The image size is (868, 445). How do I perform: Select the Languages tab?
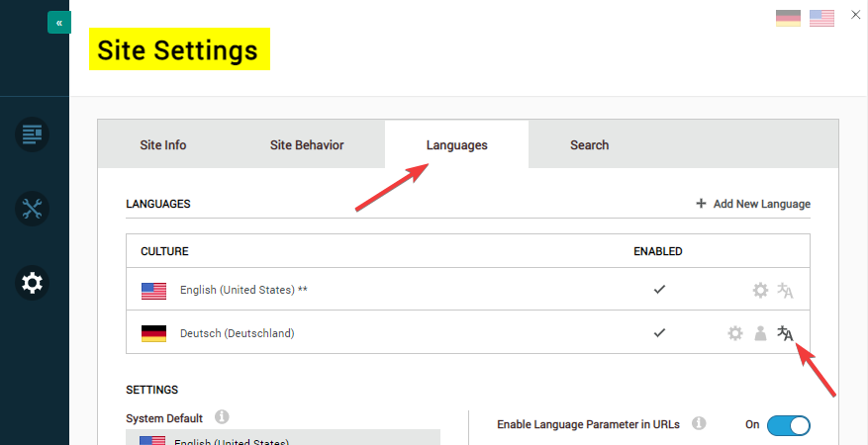pos(456,145)
